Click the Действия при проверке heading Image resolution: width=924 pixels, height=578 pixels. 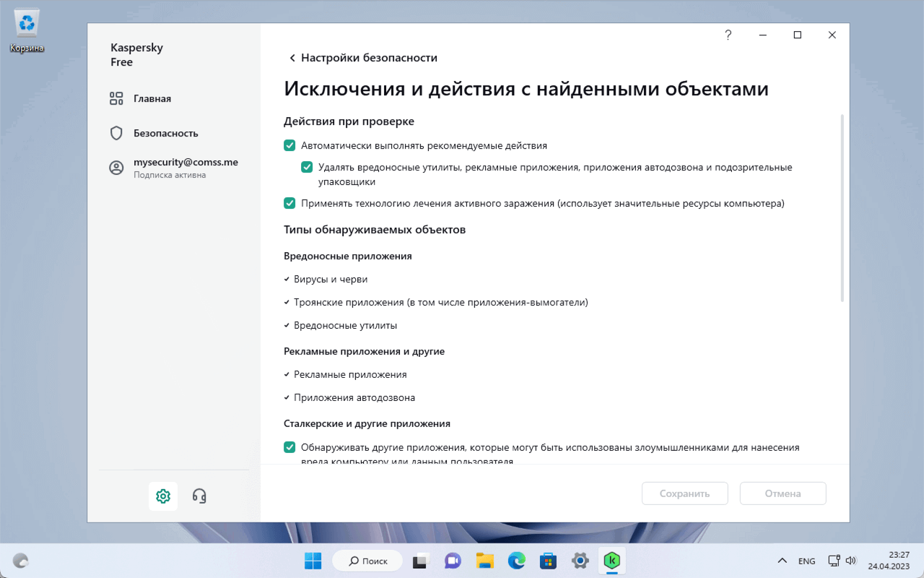pyautogui.click(x=349, y=121)
